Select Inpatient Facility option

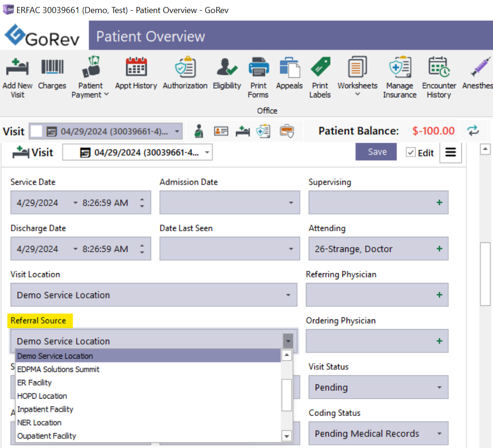tap(148, 409)
